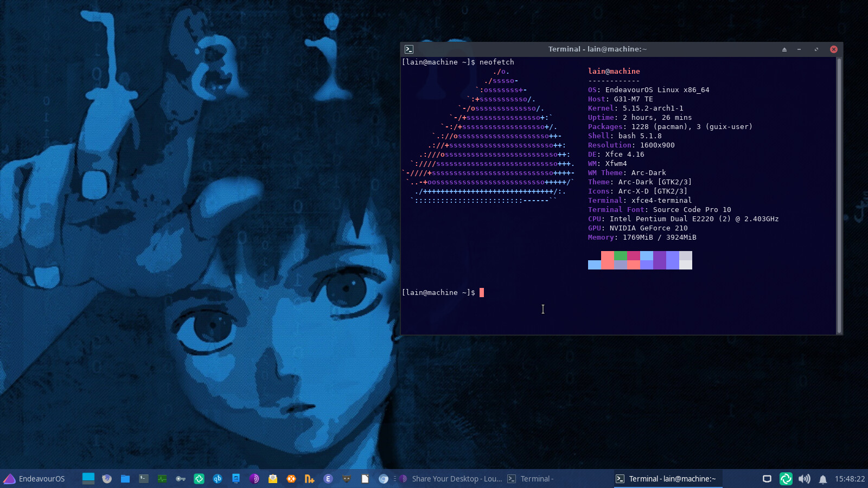Open the file manager folder icon
Viewport: 868px width, 488px height.
pos(125,479)
